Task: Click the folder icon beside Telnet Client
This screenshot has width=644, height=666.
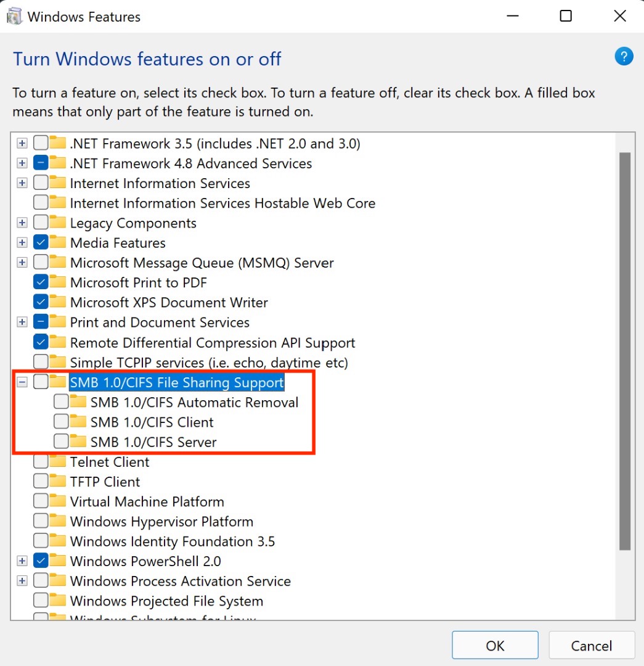Action: pos(58,461)
